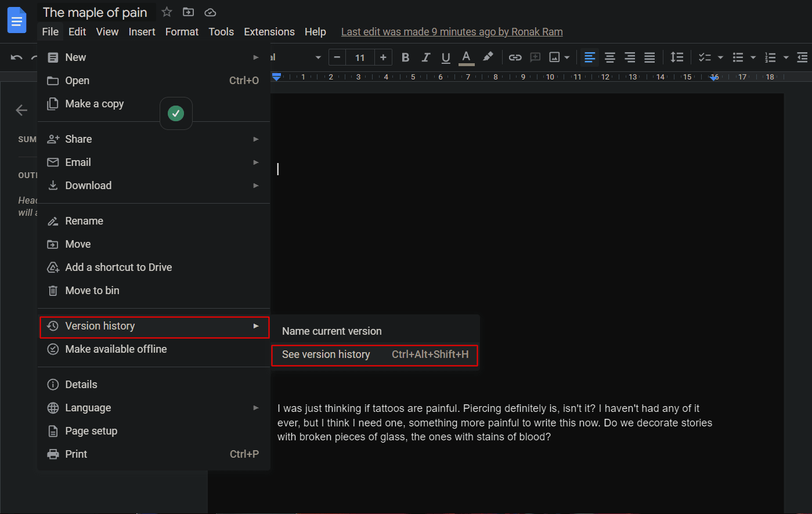Image resolution: width=812 pixels, height=514 pixels.
Task: Open the Insert menu
Action: point(142,32)
